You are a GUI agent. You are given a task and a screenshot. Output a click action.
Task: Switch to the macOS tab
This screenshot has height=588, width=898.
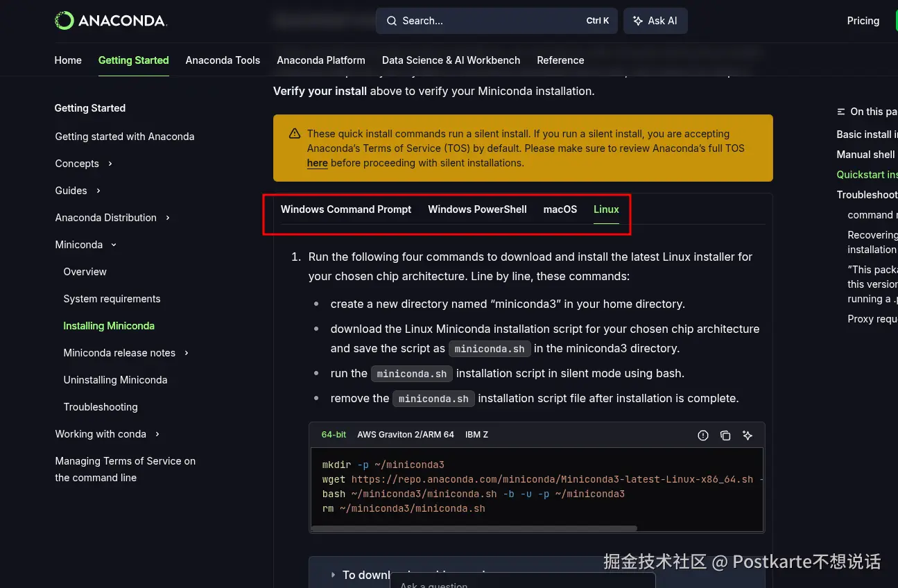tap(560, 209)
